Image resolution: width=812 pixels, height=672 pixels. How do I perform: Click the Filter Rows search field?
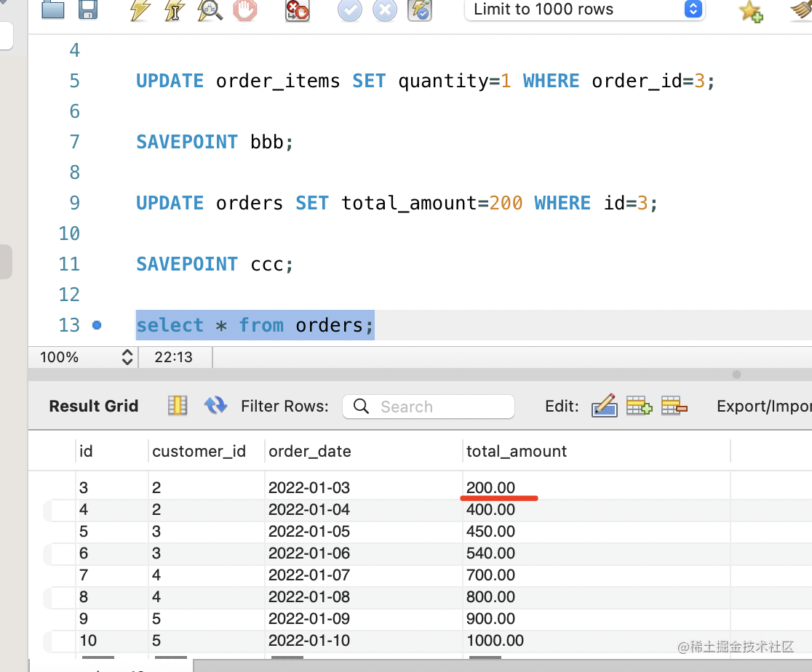point(429,407)
